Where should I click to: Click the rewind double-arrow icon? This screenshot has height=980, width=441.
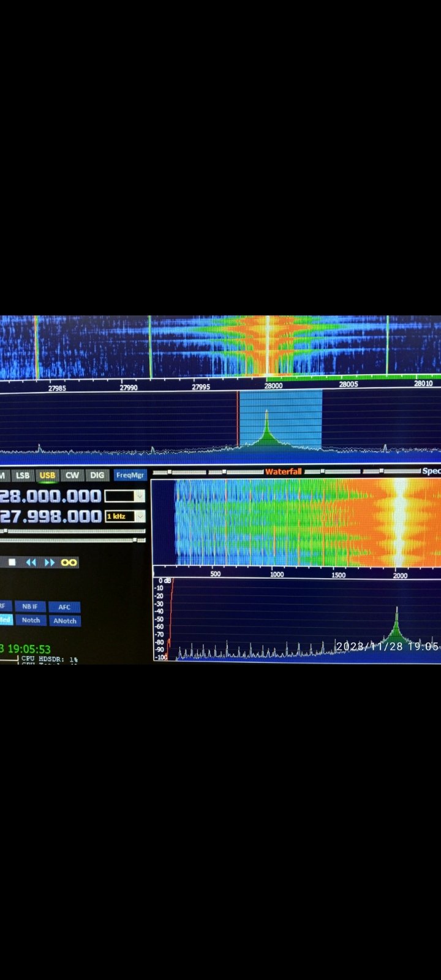(31, 562)
